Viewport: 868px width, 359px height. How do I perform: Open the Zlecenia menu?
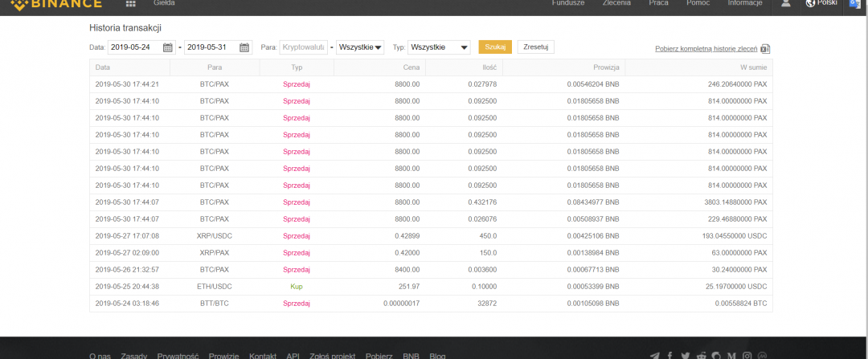pyautogui.click(x=616, y=4)
